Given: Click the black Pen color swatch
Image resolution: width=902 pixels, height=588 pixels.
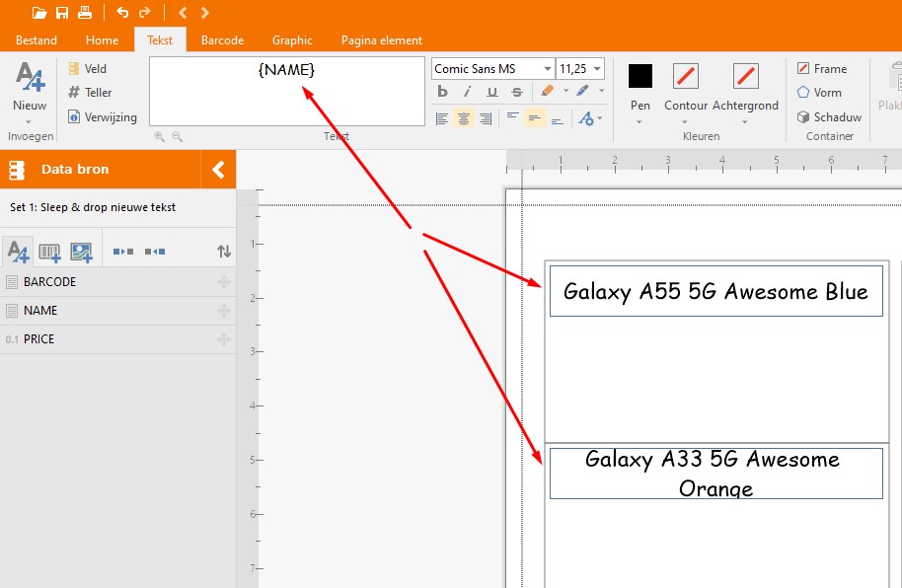Looking at the screenshot, I should coord(640,76).
